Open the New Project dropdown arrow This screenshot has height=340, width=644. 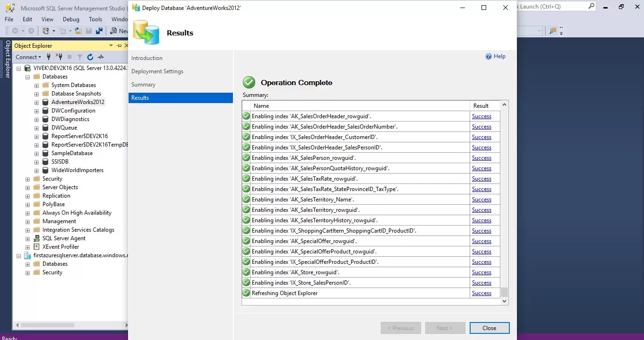[x=53, y=31]
